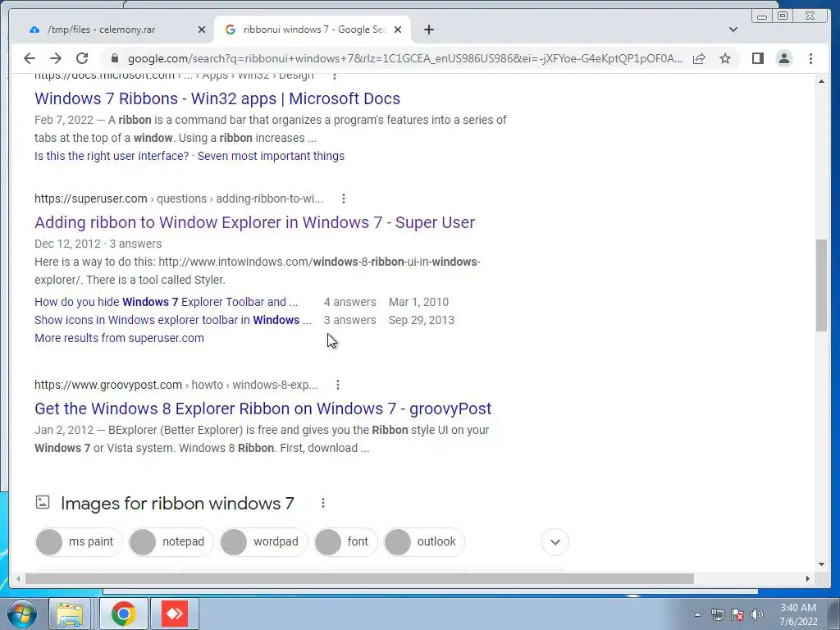The width and height of the screenshot is (840, 630).
Task: Open Action Center flag icon
Action: point(737,614)
